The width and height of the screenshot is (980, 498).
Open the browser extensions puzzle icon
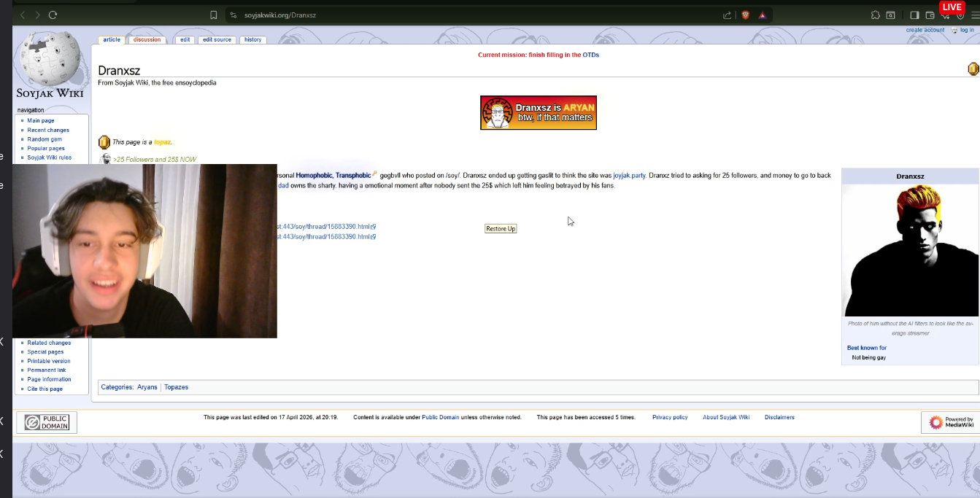(875, 15)
